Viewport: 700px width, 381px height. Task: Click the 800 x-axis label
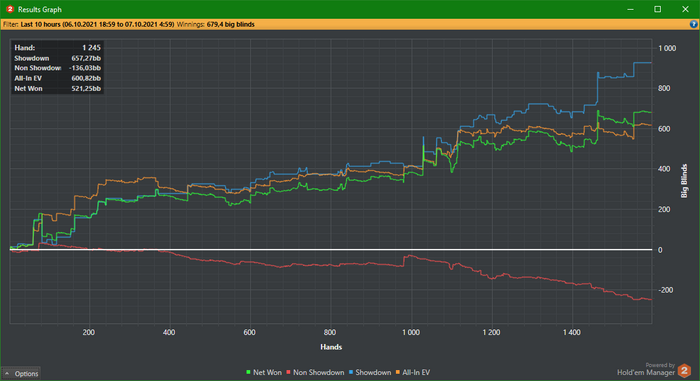330,332
